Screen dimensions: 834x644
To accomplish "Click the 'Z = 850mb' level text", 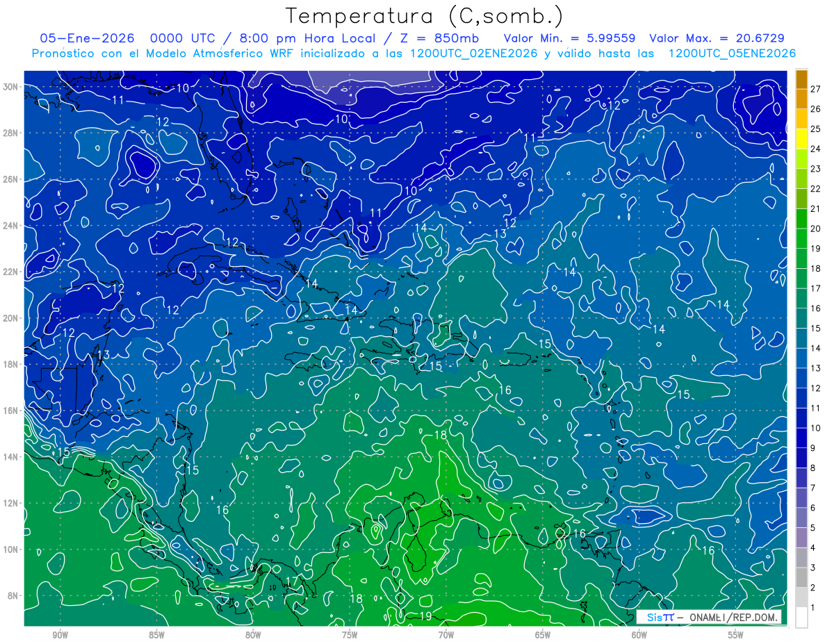I will (x=438, y=38).
